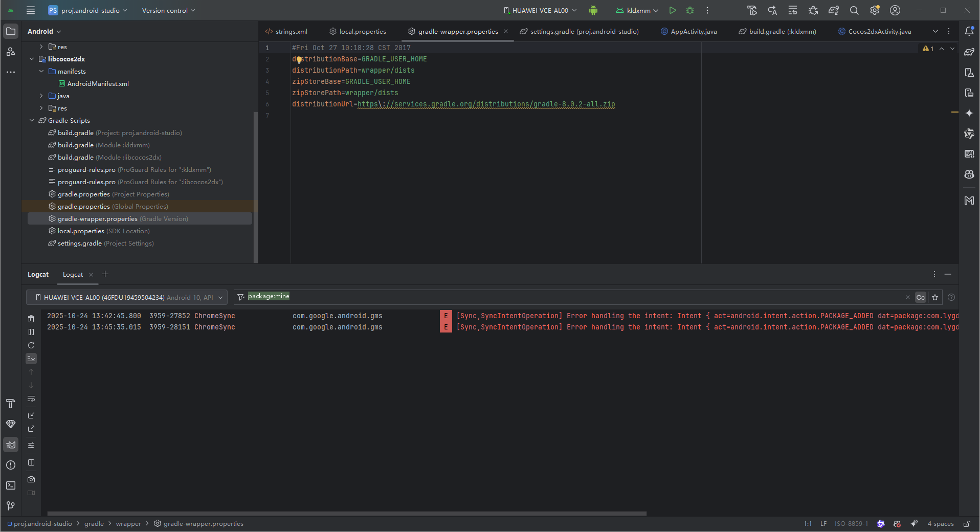Open the Version control menu
The height and width of the screenshot is (532, 980).
point(168,10)
